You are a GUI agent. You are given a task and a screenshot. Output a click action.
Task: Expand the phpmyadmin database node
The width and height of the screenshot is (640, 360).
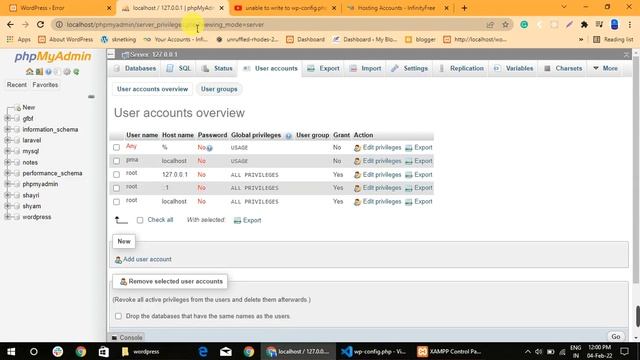(7, 184)
